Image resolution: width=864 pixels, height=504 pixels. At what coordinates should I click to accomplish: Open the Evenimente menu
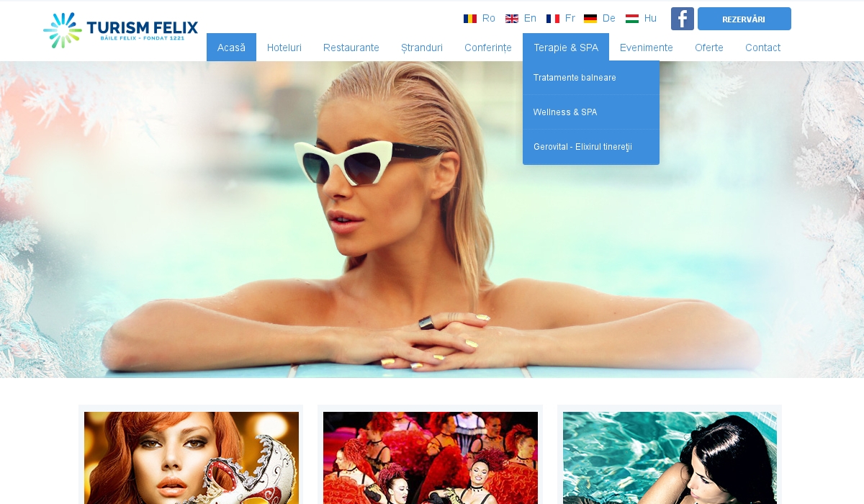click(647, 48)
